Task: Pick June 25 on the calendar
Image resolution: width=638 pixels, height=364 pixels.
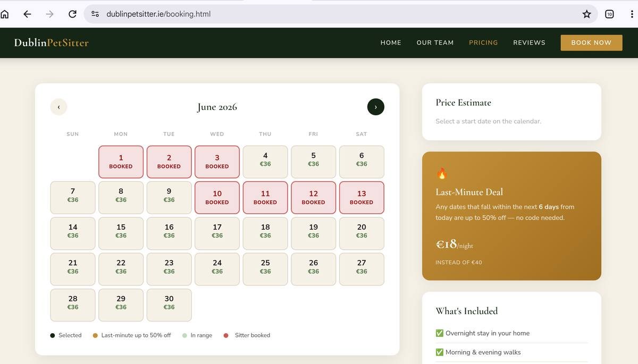Action: 265,269
